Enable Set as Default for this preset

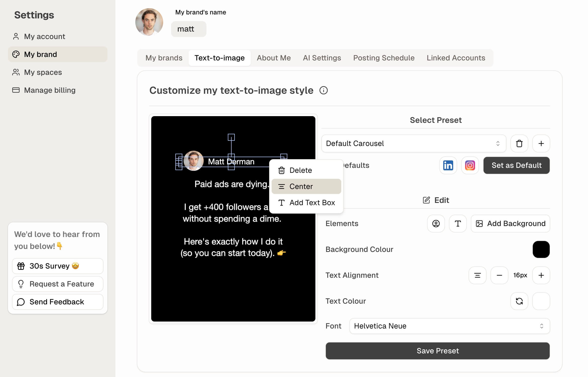coord(516,165)
